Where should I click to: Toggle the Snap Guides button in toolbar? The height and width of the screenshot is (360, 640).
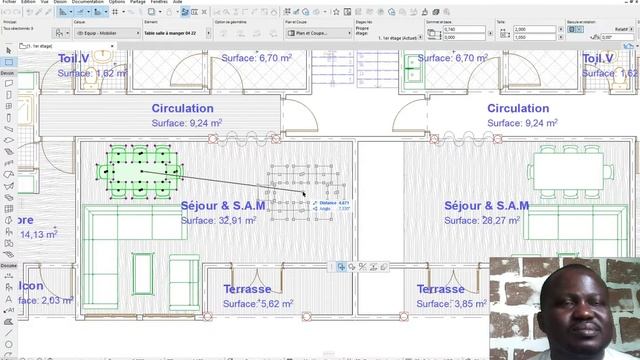pos(80,12)
